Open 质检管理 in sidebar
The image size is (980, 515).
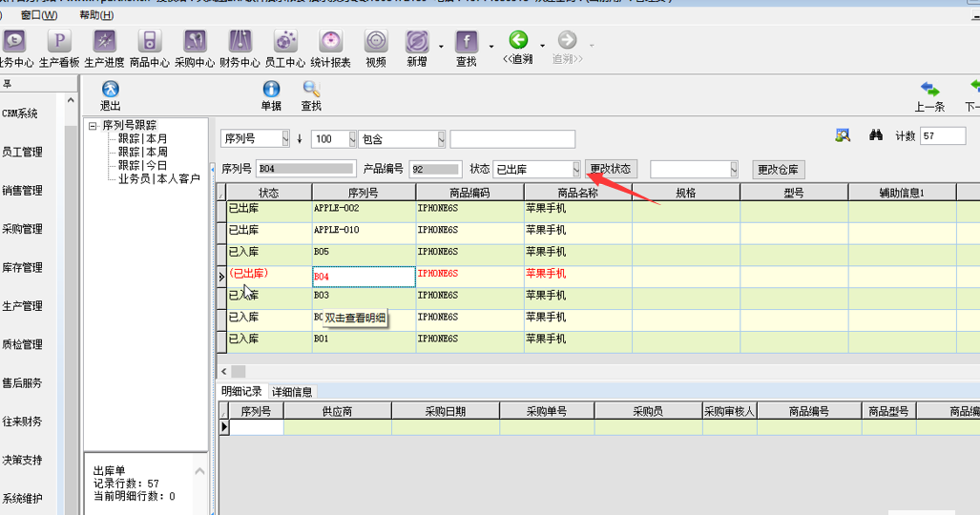pyautogui.click(x=22, y=343)
